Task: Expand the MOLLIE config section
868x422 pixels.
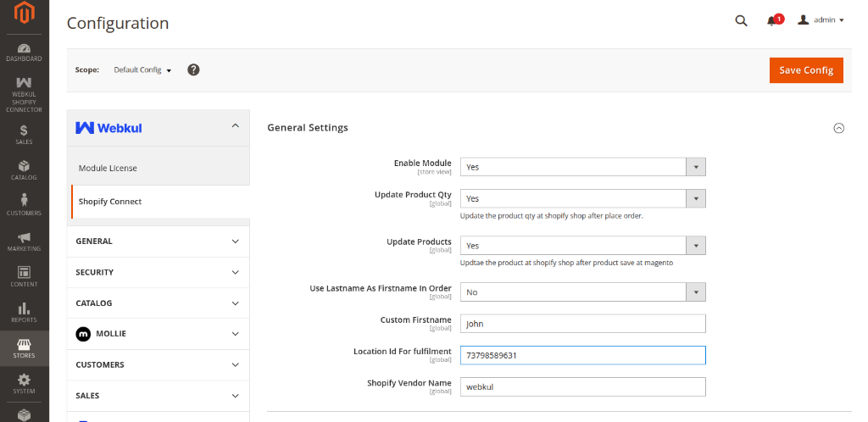Action: 159,334
